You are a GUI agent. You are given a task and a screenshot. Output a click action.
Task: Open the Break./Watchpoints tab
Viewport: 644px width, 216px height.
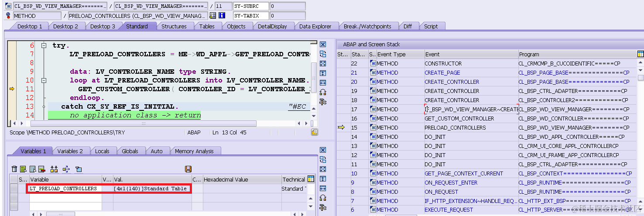pos(367,26)
